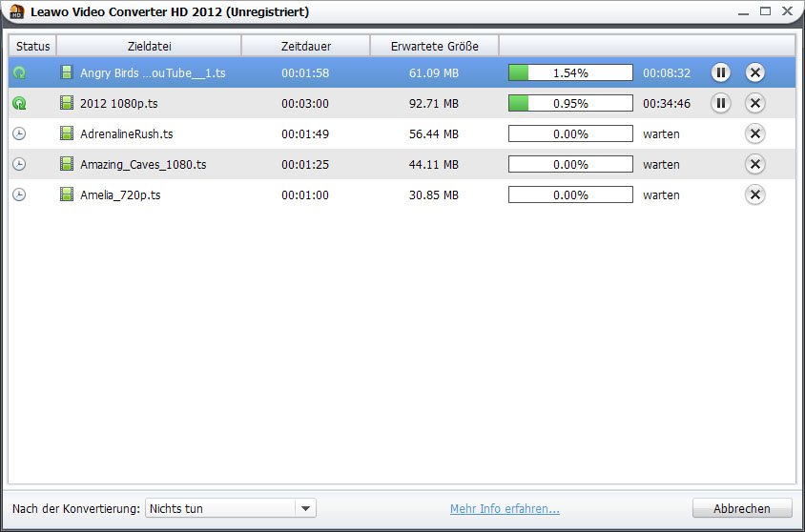Pause the Angry Birds conversion

[x=721, y=72]
